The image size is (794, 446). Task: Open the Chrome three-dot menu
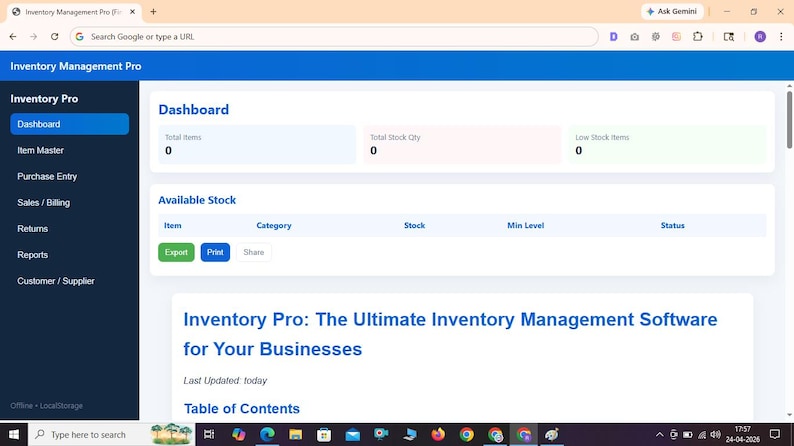pyautogui.click(x=781, y=36)
